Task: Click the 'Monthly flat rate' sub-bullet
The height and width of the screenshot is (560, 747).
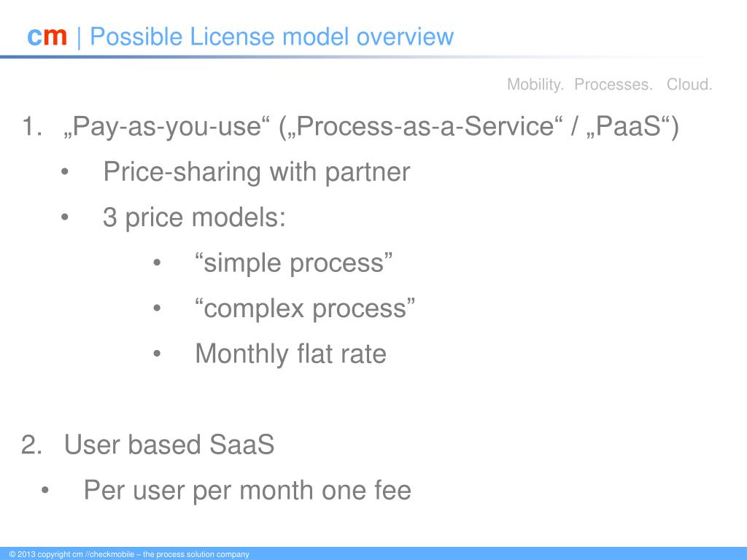Action: coord(290,354)
